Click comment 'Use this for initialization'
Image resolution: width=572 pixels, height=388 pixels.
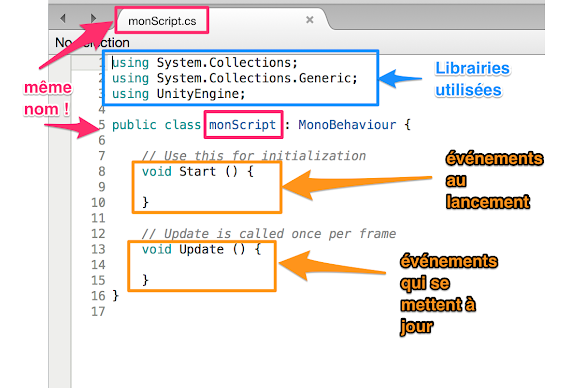click(x=254, y=156)
